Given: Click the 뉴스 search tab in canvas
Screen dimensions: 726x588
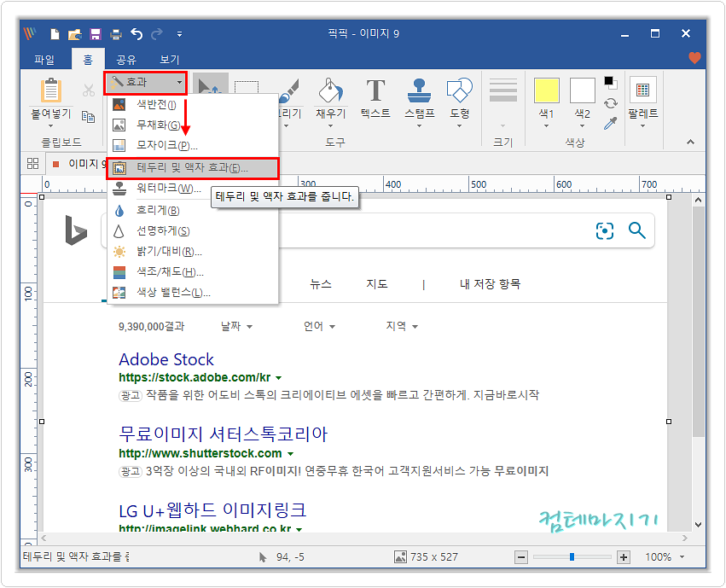Looking at the screenshot, I should 321,284.
